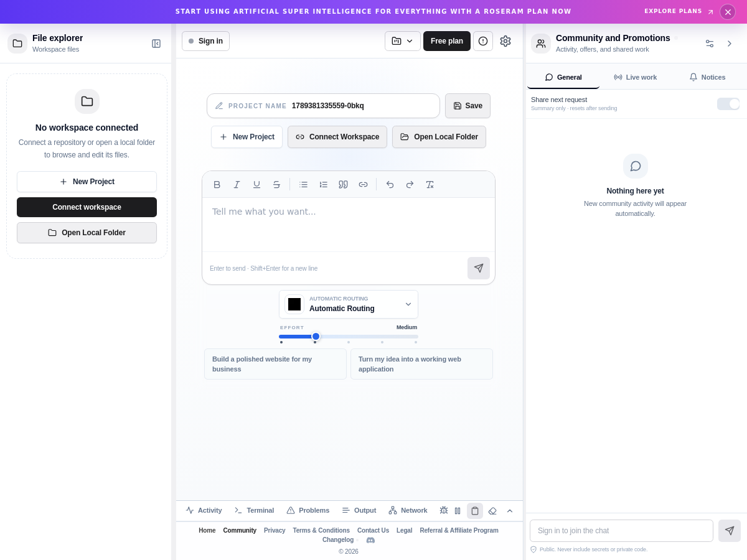The image size is (747, 560).
Task: Save the project name
Action: pos(467,106)
